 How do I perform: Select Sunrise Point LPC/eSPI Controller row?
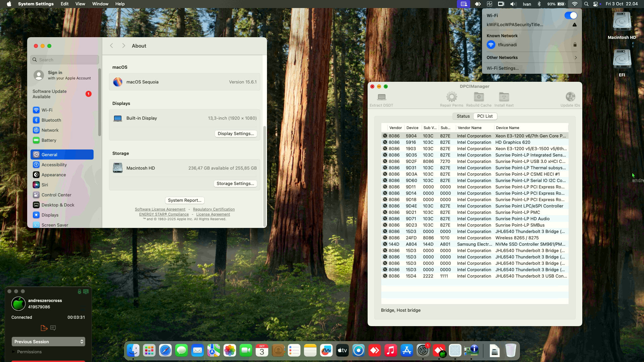click(x=475, y=206)
